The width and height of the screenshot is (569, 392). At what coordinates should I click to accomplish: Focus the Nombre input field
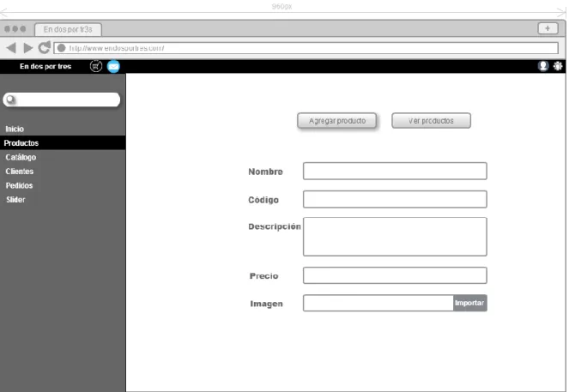(x=395, y=171)
